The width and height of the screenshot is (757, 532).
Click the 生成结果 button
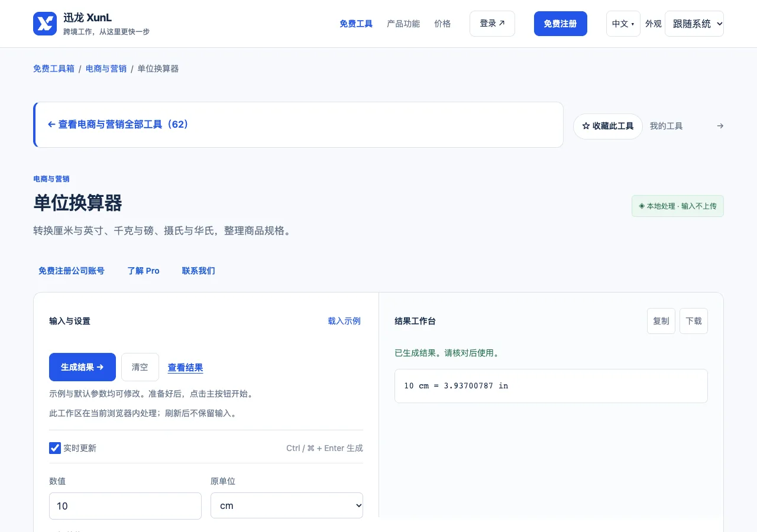[82, 367]
